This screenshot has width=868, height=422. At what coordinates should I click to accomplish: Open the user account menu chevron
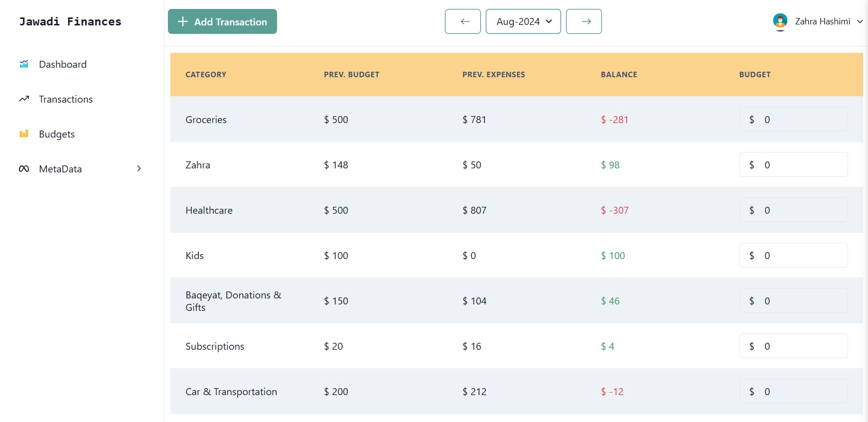tap(860, 21)
